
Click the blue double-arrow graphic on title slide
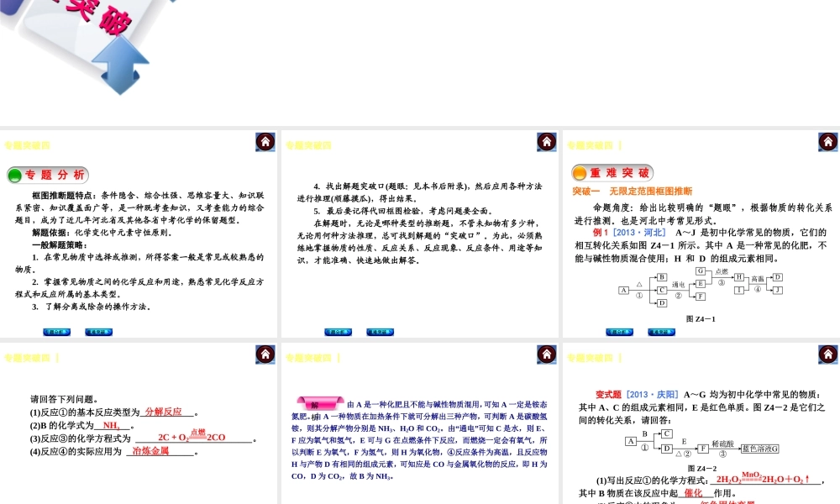tap(120, 66)
